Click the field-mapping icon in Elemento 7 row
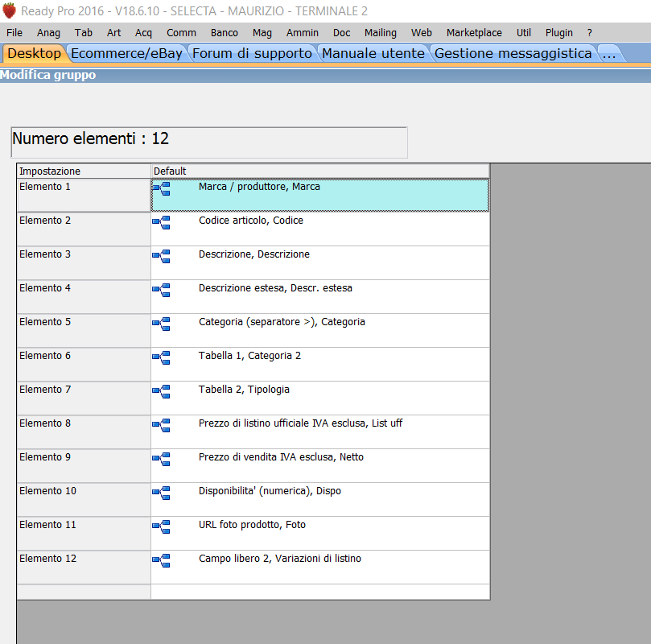 (x=161, y=391)
